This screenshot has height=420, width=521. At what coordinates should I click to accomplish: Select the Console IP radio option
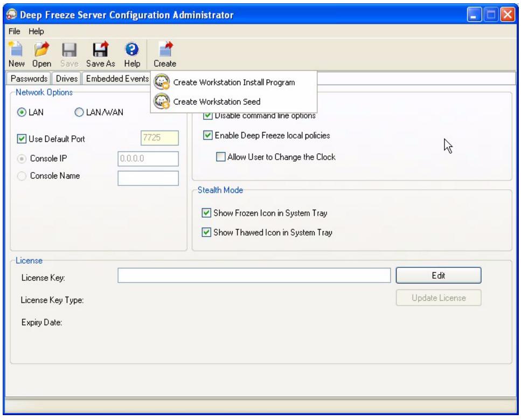[22, 159]
